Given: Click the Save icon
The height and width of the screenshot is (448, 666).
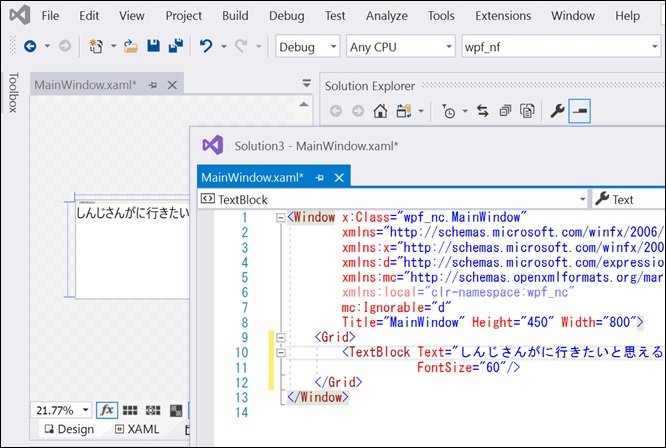Looking at the screenshot, I should point(153,46).
